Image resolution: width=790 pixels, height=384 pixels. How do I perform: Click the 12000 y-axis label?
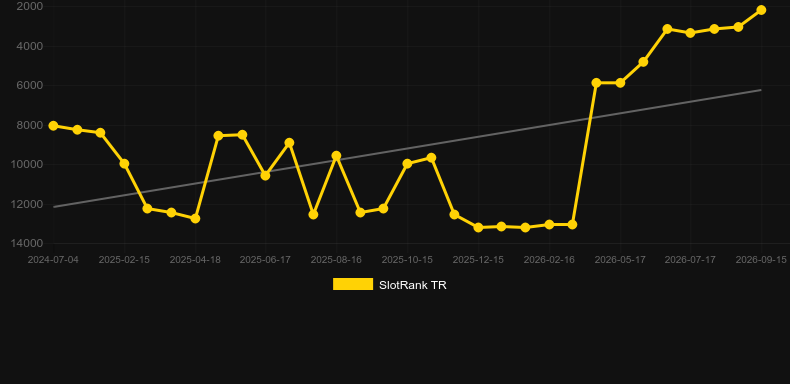coord(28,204)
